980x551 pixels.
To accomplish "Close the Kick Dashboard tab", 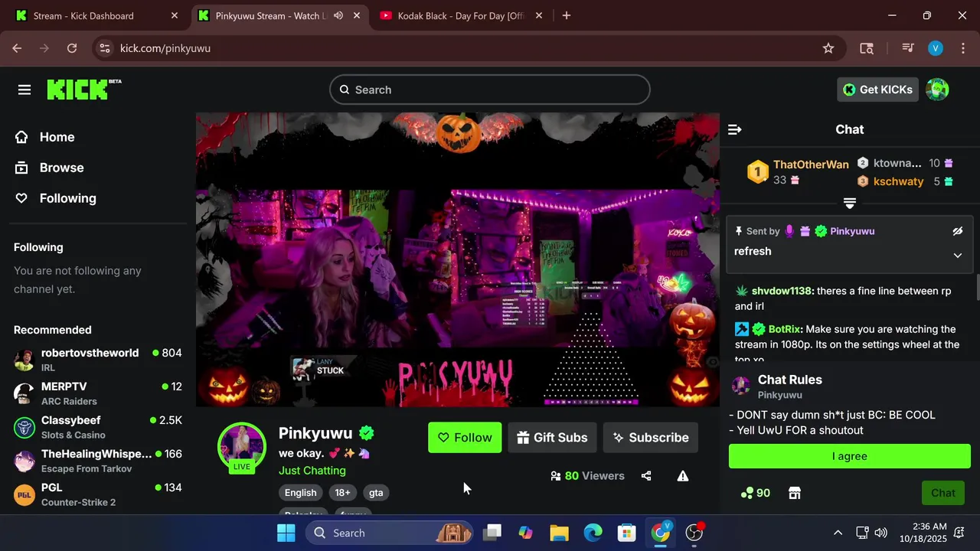I will (174, 15).
